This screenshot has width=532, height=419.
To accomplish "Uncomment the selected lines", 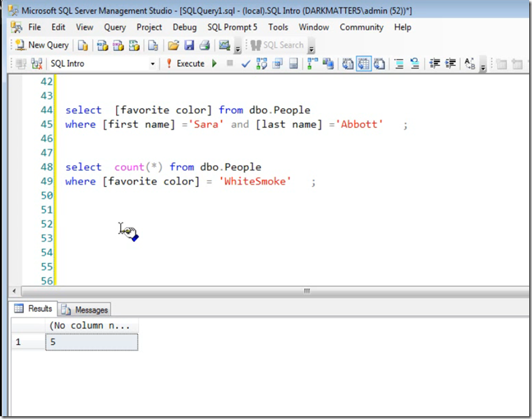I will click(x=414, y=64).
